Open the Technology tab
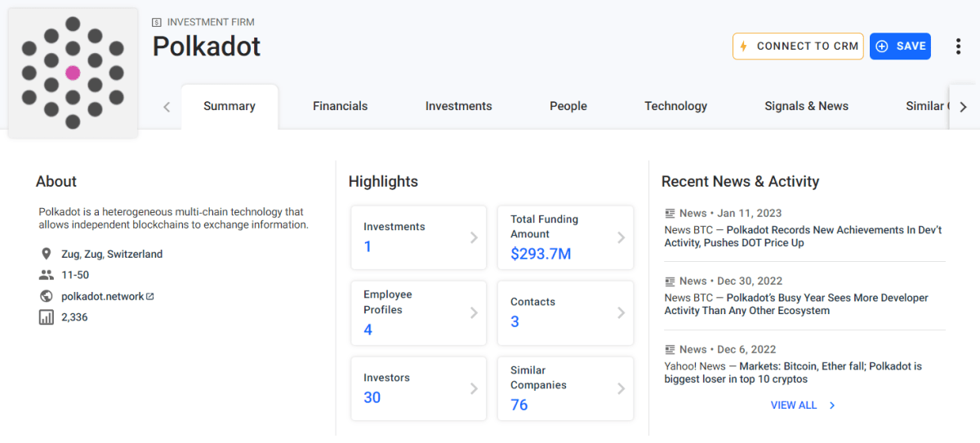This screenshot has width=980, height=443. (676, 106)
